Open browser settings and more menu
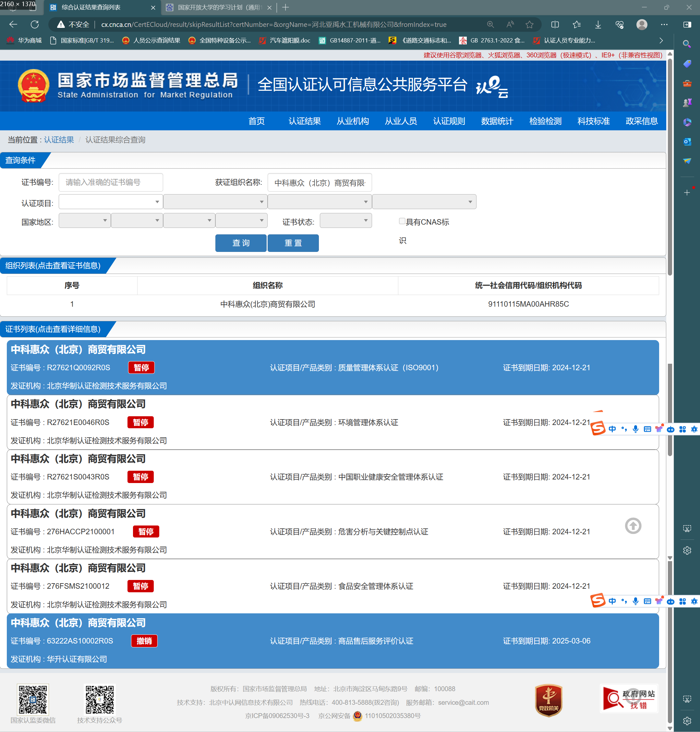The height and width of the screenshot is (732, 700). pos(664,25)
